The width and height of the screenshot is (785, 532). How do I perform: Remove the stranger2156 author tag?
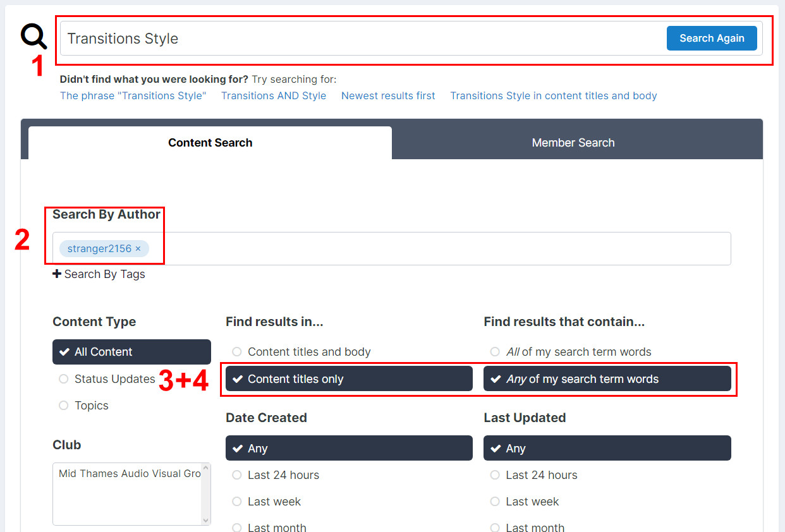tap(138, 248)
